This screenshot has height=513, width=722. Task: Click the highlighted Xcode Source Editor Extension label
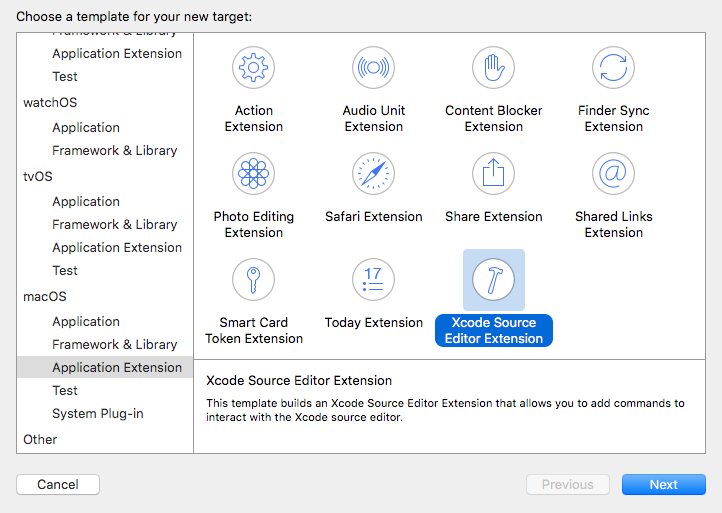[494, 330]
